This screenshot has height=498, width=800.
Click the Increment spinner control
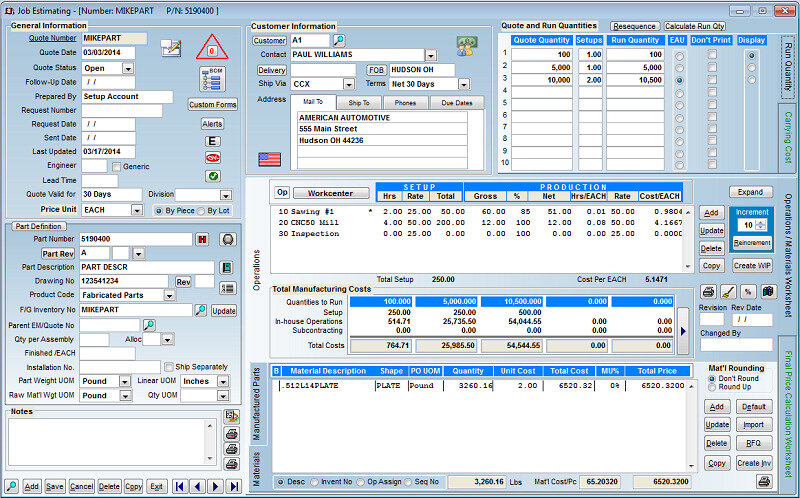762,226
